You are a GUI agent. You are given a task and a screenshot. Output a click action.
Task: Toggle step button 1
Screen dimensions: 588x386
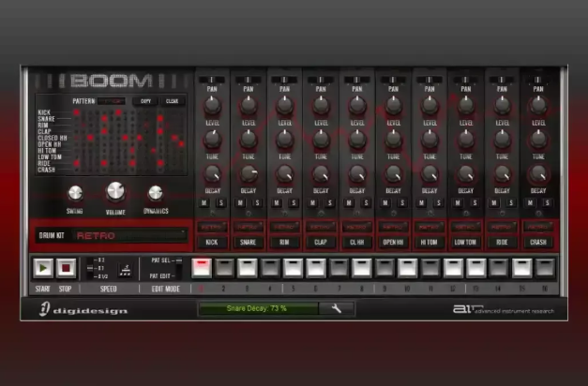tap(202, 268)
